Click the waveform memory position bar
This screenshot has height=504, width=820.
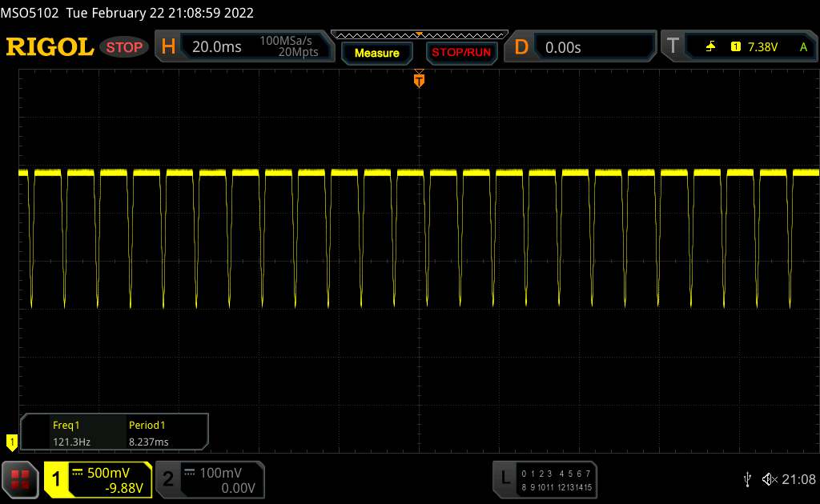[419, 34]
